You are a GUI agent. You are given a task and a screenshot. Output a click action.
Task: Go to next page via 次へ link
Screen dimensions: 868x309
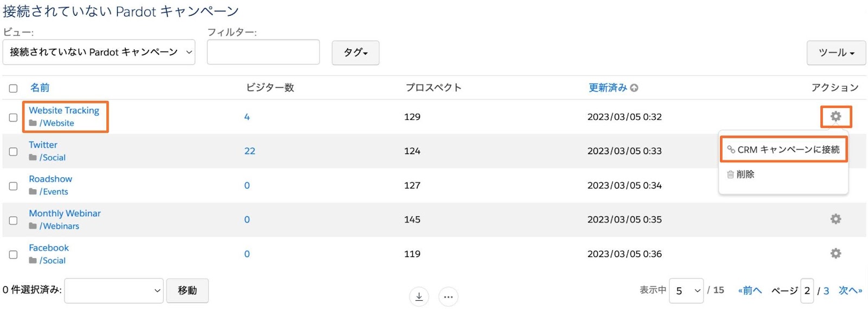(x=850, y=291)
